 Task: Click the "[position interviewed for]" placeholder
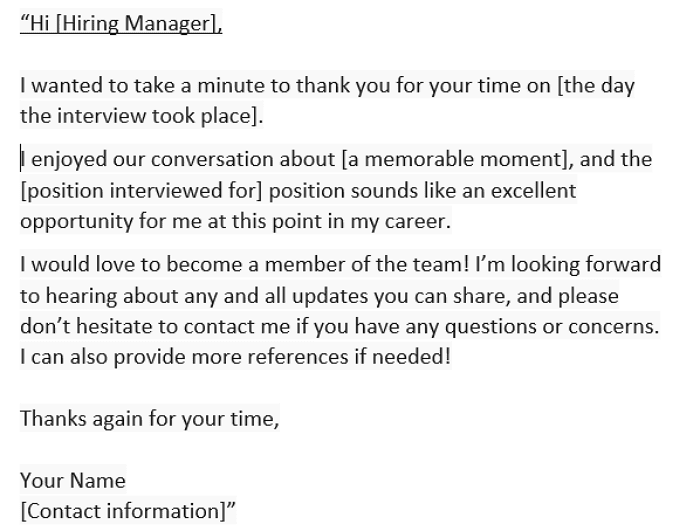(x=142, y=191)
